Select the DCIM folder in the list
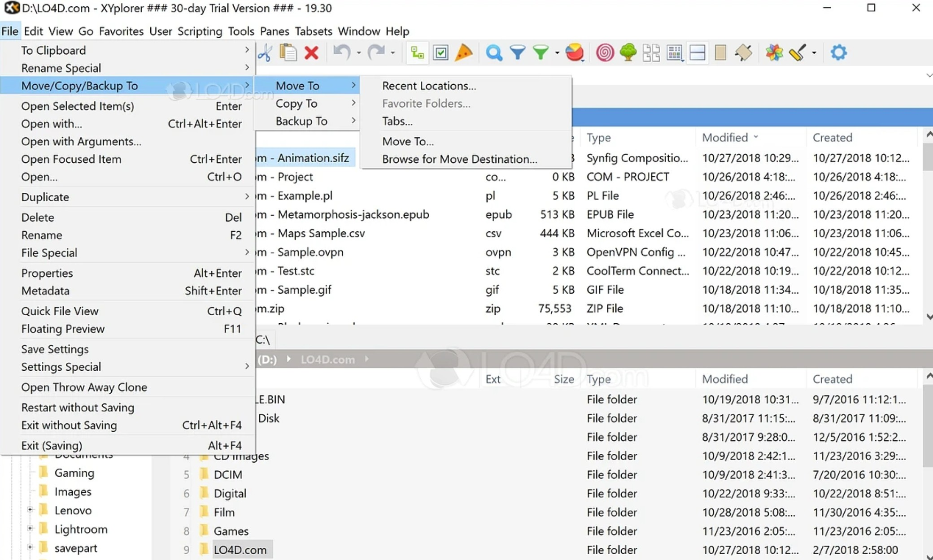The width and height of the screenshot is (933, 560). pyautogui.click(x=228, y=474)
